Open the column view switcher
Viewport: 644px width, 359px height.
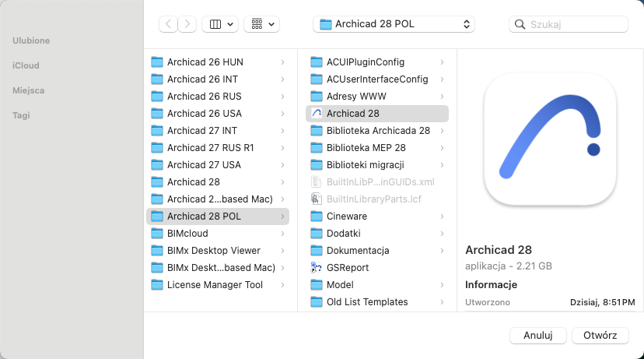[220, 24]
